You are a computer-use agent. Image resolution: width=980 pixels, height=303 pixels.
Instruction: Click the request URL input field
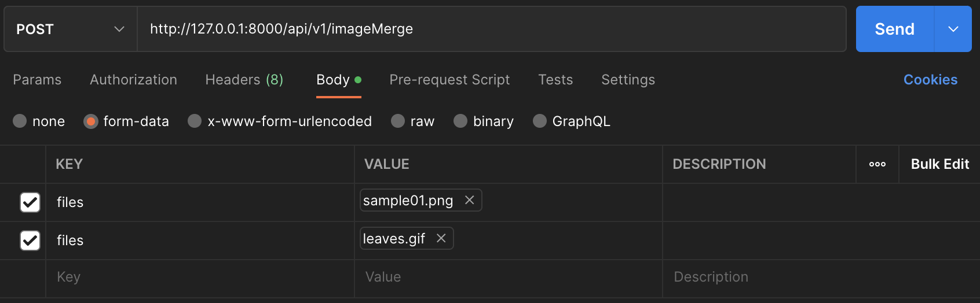491,29
